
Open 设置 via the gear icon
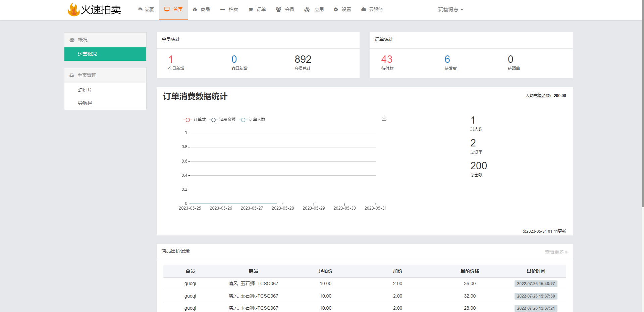click(x=336, y=9)
